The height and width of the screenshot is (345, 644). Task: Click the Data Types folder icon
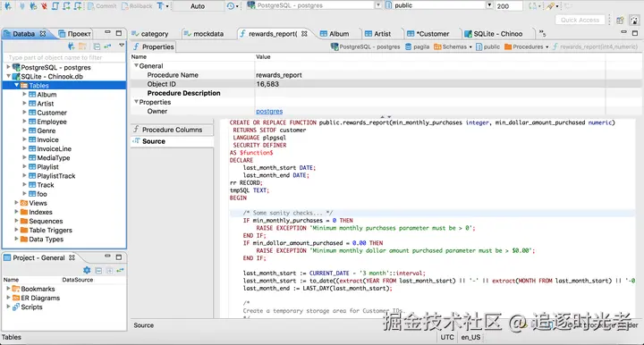(24, 240)
